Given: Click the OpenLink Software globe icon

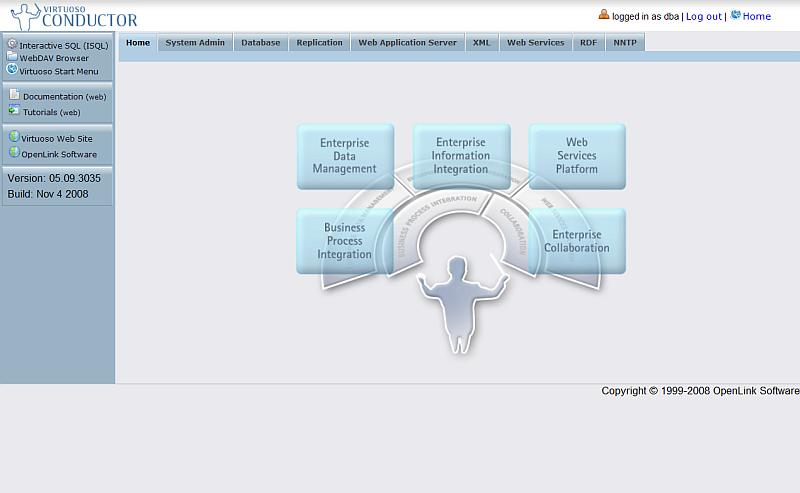Looking at the screenshot, I should coord(14,152).
